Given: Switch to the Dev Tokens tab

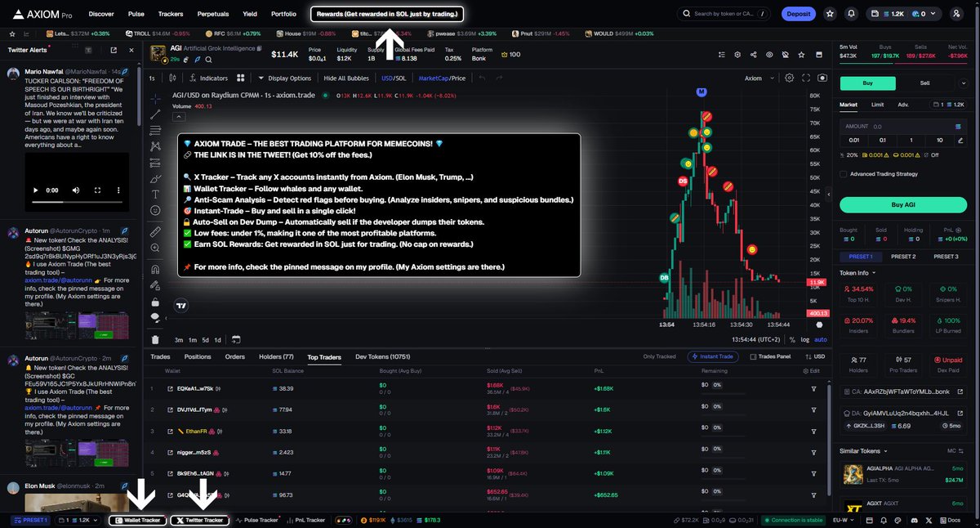Looking at the screenshot, I should pyautogui.click(x=382, y=356).
